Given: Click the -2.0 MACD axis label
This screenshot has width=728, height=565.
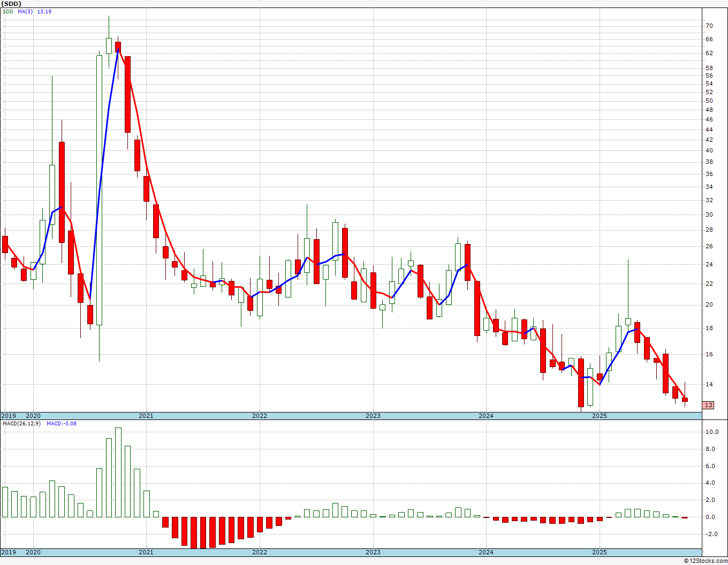Looking at the screenshot, I should pyautogui.click(x=711, y=534).
